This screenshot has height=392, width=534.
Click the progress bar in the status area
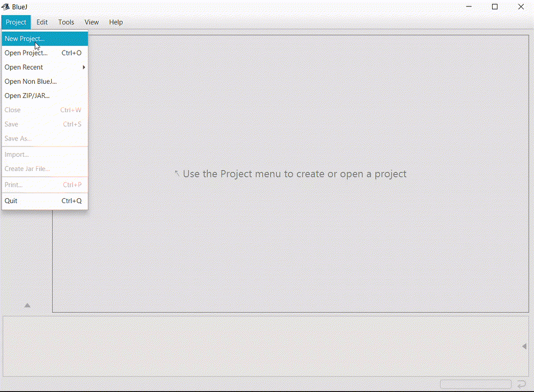point(475,384)
